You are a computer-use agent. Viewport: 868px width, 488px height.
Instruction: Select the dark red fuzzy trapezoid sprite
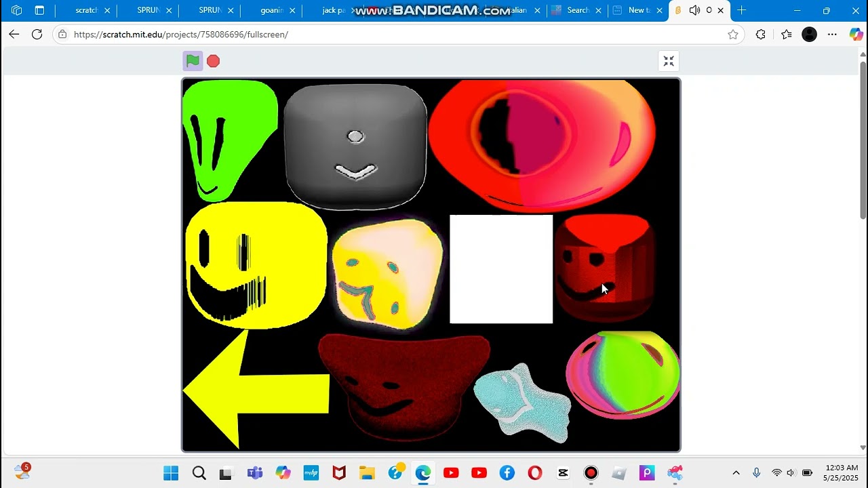point(403,386)
